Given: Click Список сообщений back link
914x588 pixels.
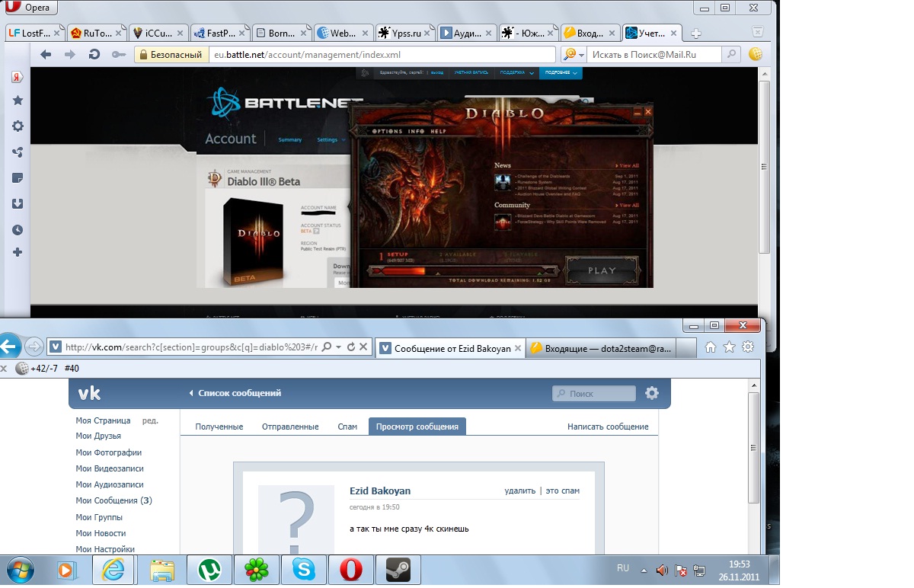Looking at the screenshot, I should coord(235,393).
